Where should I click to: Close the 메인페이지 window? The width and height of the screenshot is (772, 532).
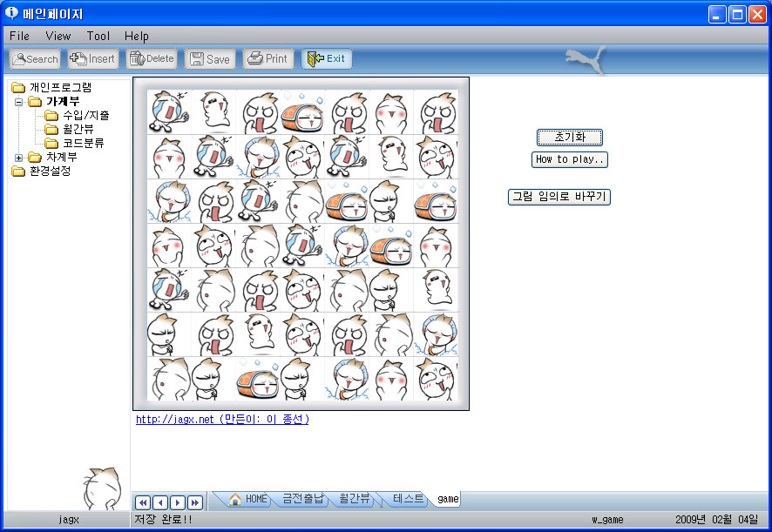(x=757, y=15)
